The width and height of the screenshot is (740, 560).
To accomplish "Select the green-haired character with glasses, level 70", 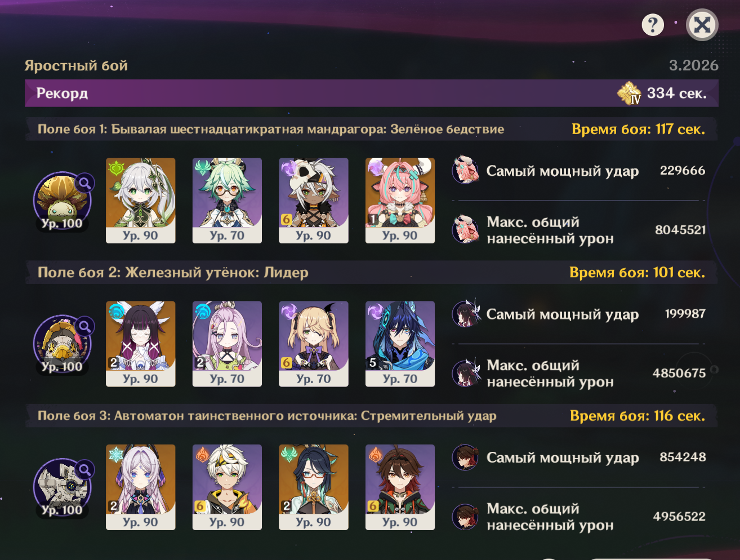I will click(x=227, y=201).
